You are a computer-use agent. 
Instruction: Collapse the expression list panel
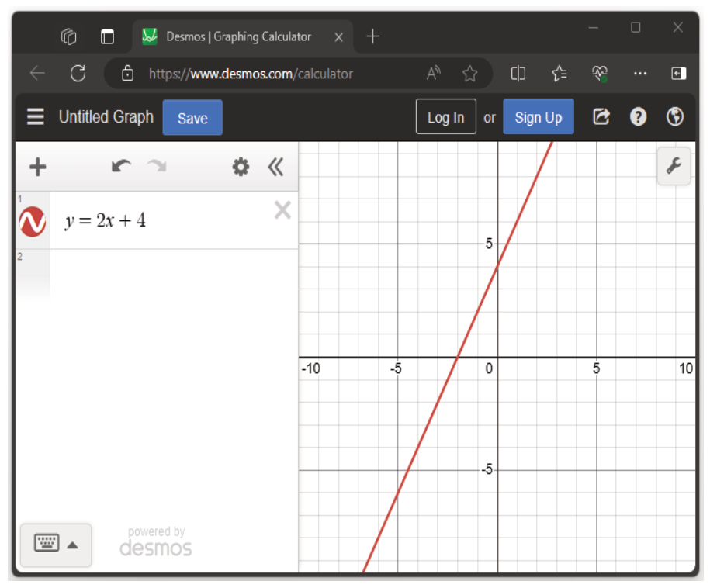click(275, 167)
